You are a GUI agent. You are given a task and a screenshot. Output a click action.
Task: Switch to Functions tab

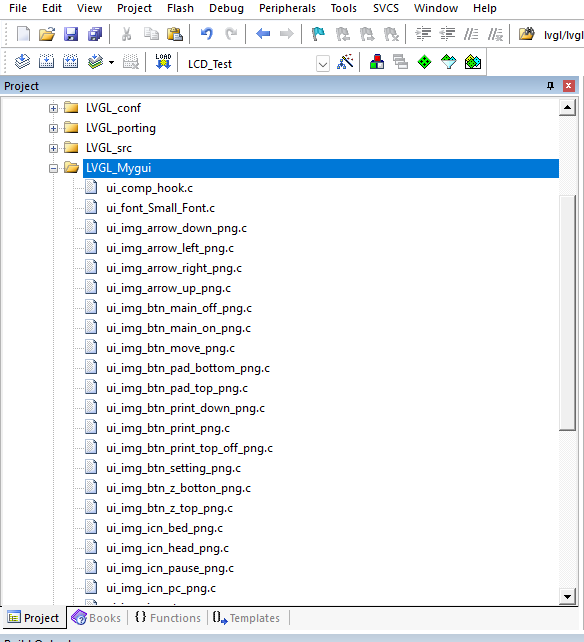(x=168, y=617)
